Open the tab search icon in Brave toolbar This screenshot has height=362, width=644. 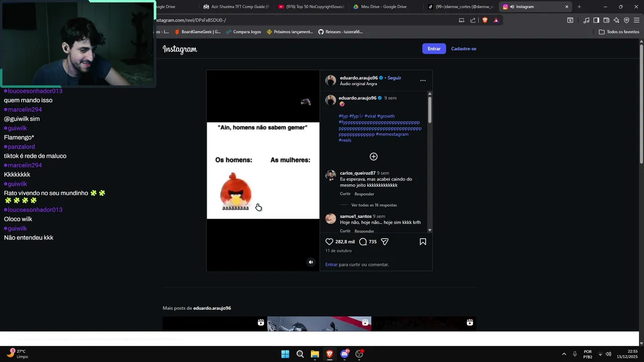pos(570,20)
